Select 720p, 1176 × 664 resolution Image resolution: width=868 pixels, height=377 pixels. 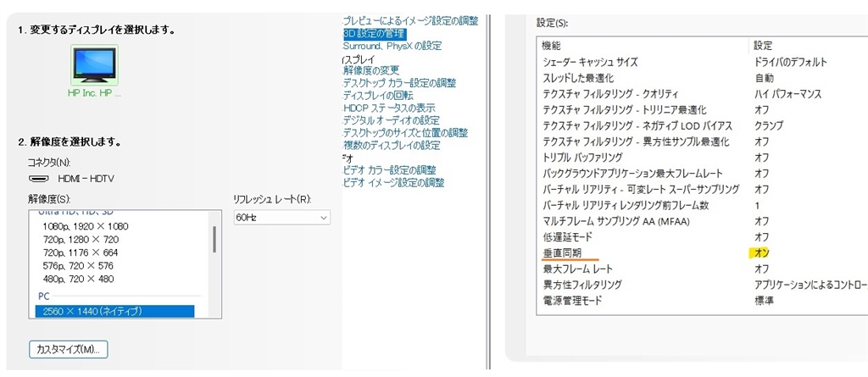click(81, 253)
